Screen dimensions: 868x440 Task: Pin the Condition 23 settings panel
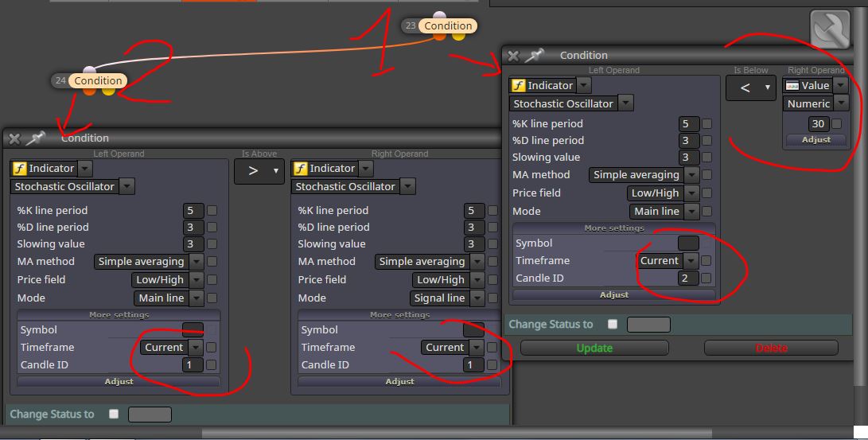[535, 56]
